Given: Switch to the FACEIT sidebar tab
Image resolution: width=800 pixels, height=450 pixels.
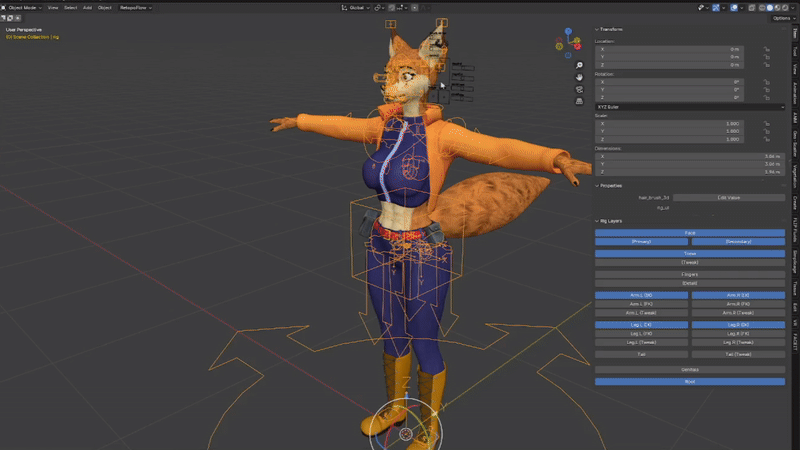Looking at the screenshot, I should pyautogui.click(x=795, y=341).
